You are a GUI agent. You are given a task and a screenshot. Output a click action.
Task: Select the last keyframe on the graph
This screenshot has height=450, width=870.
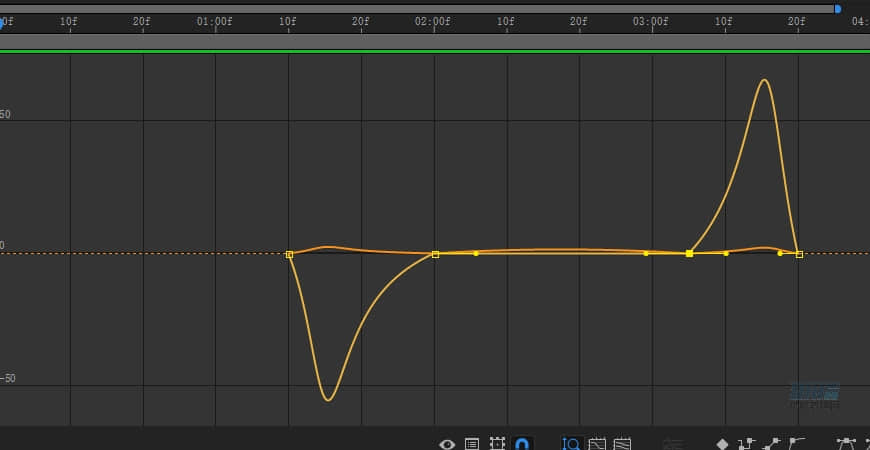point(799,254)
